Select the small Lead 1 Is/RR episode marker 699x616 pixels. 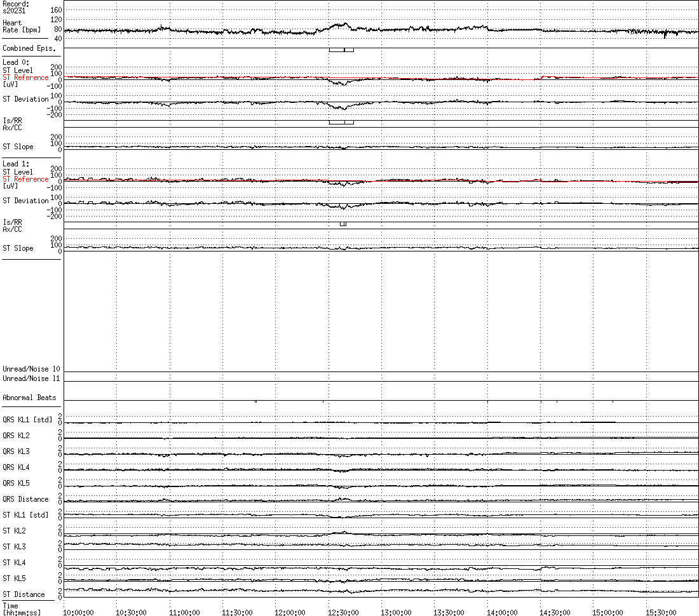[343, 224]
